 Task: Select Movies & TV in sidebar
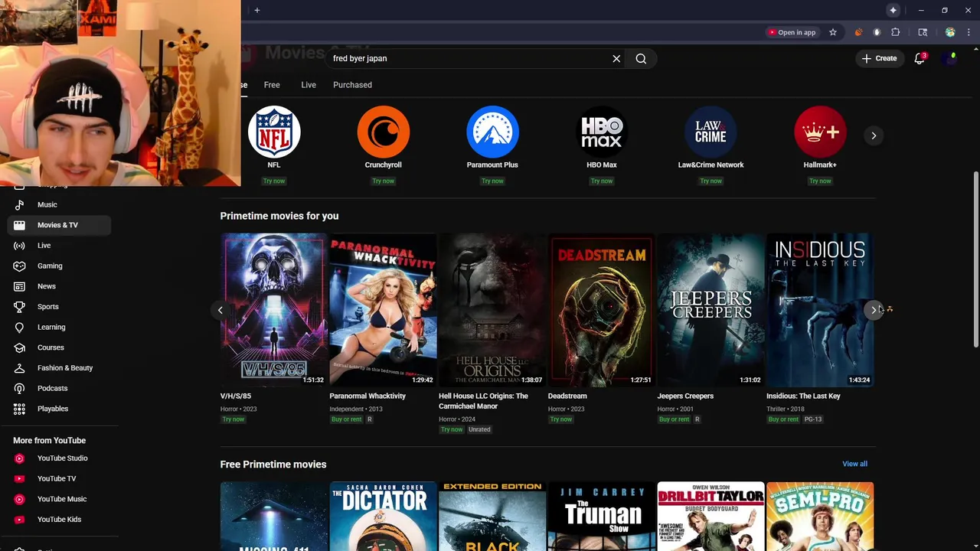tap(60, 225)
